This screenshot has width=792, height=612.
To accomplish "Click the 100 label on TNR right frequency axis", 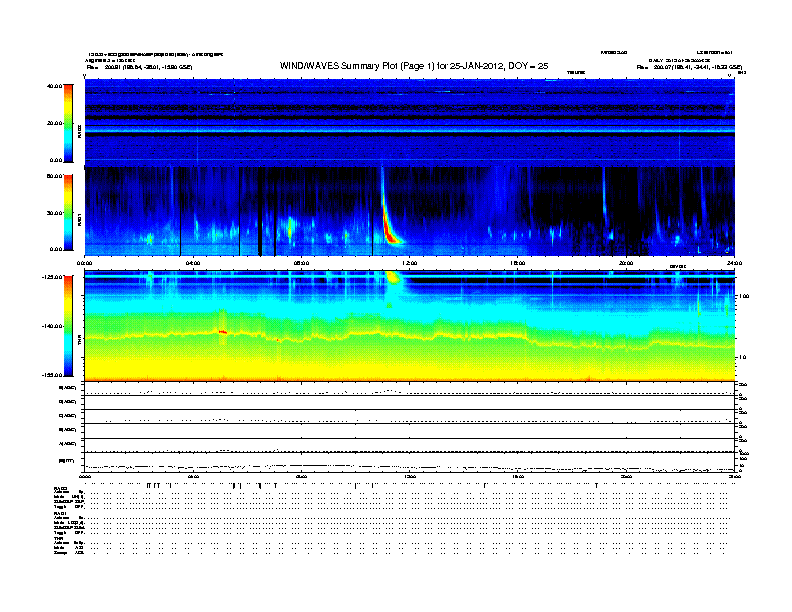I will pyautogui.click(x=744, y=296).
